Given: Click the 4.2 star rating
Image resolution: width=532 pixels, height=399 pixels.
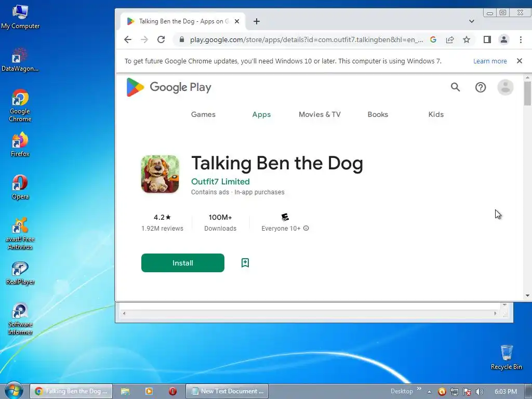Looking at the screenshot, I should coord(162,217).
